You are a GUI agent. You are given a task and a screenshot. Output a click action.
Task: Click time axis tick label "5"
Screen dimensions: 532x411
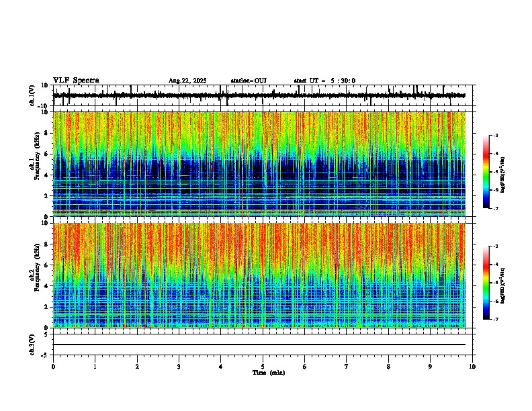(263, 367)
